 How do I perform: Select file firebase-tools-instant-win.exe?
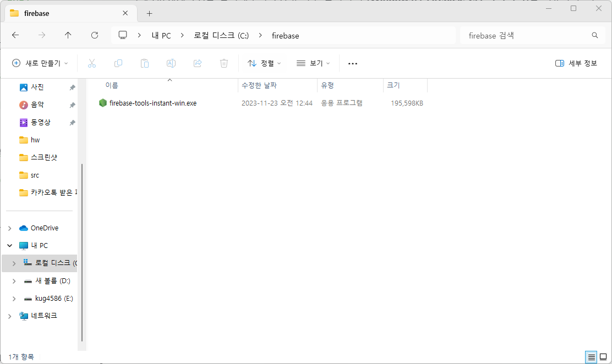point(153,103)
